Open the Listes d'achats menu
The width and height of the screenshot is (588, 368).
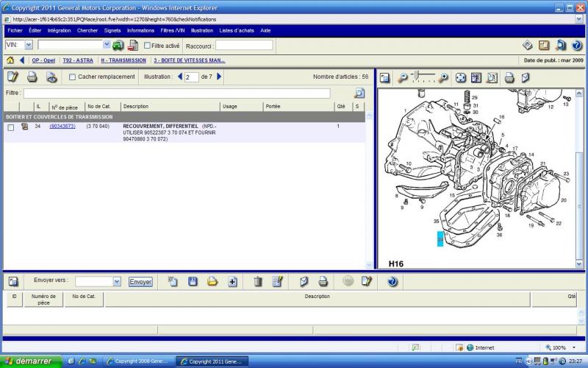coord(237,30)
